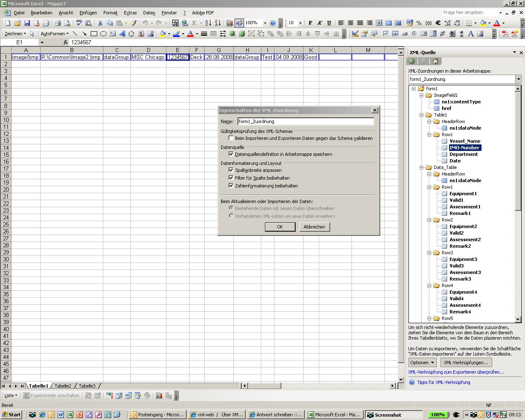Image resolution: width=525 pixels, height=420 pixels.
Task: Open the Daten menu
Action: point(149,13)
